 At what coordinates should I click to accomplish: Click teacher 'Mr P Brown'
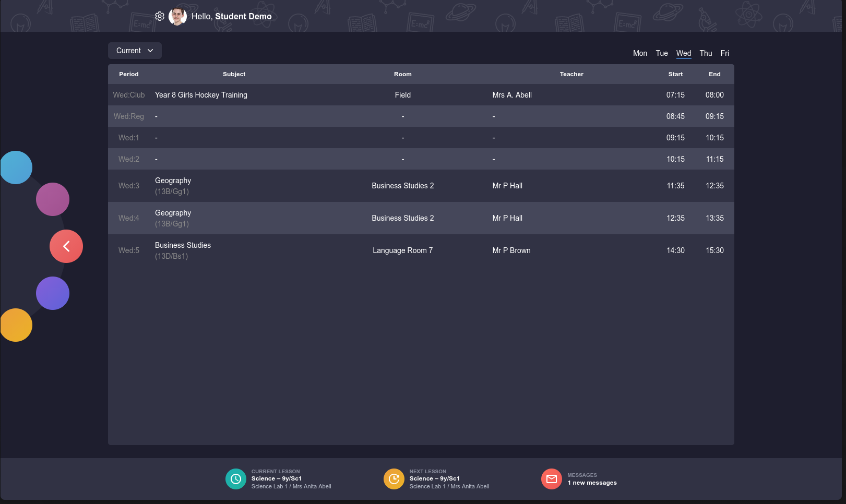pyautogui.click(x=511, y=250)
